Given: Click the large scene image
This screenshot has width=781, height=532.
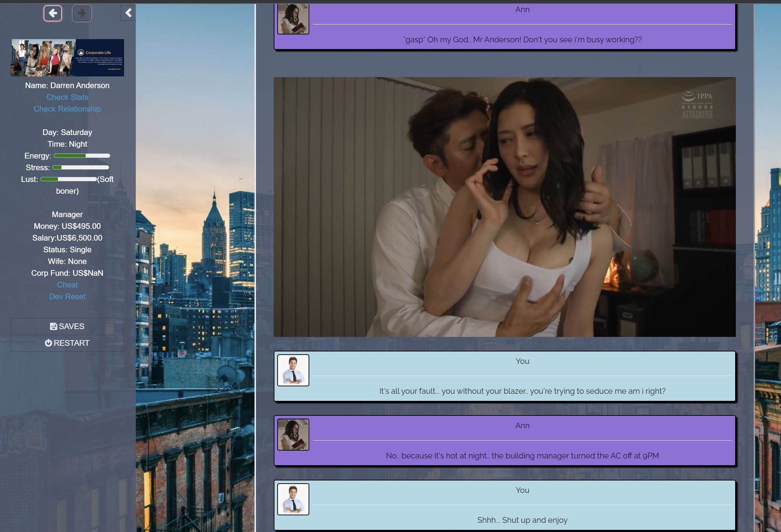Looking at the screenshot, I should 504,207.
